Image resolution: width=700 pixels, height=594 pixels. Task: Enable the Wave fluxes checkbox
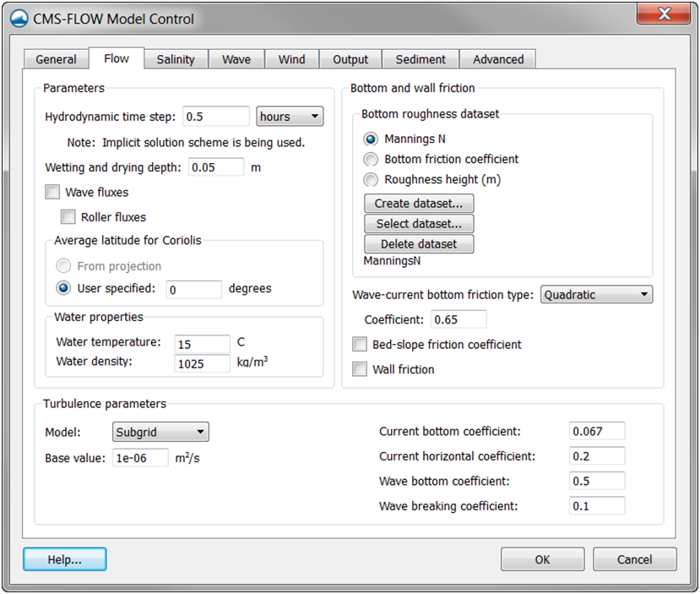(x=52, y=192)
